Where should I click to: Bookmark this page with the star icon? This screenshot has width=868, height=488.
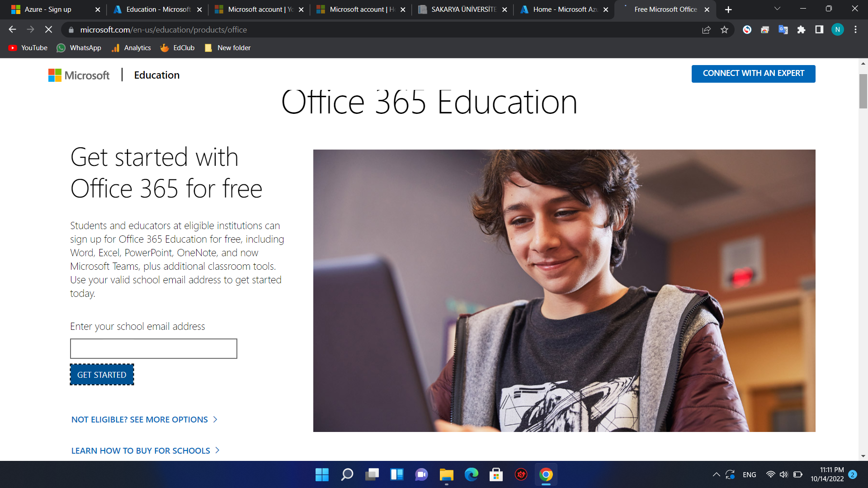[724, 30]
